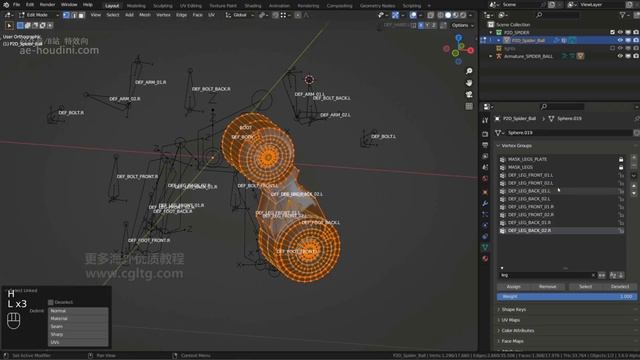Select solid viewport shading sphere
This screenshot has height=360, width=640.
(448, 15)
